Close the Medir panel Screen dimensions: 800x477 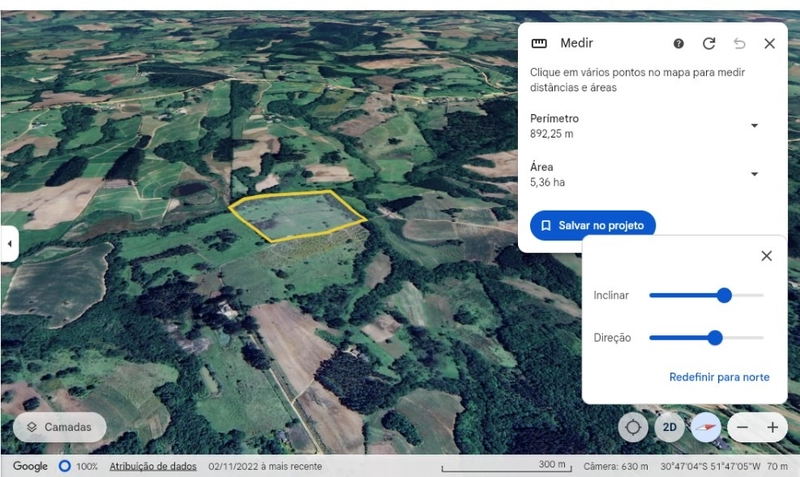pyautogui.click(x=769, y=43)
